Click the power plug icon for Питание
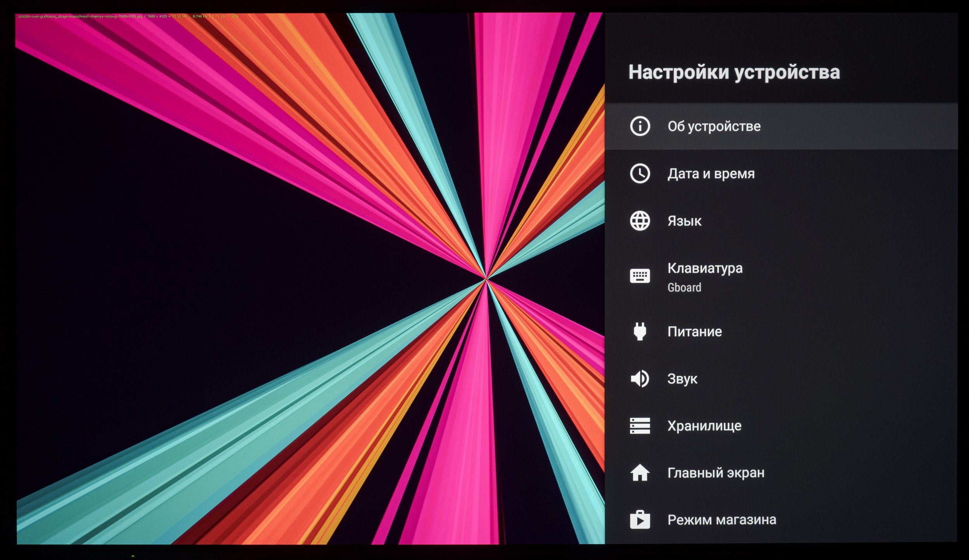Viewport: 969px width, 560px height. (640, 331)
